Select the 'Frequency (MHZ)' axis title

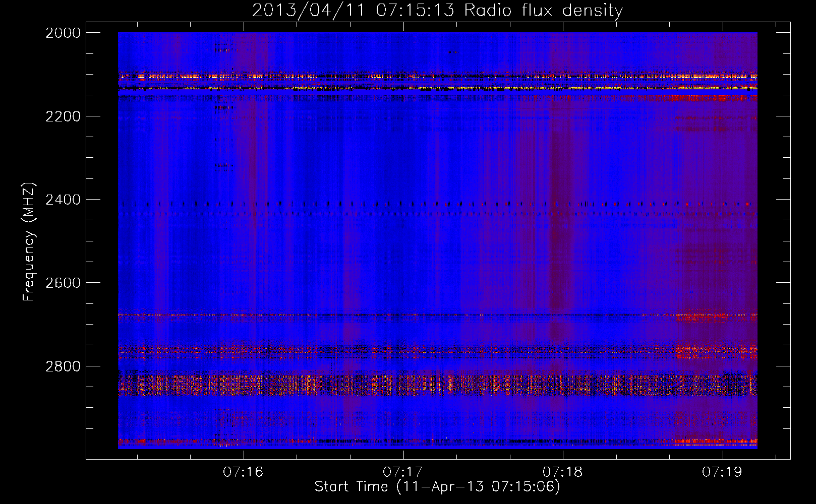pos(29,242)
